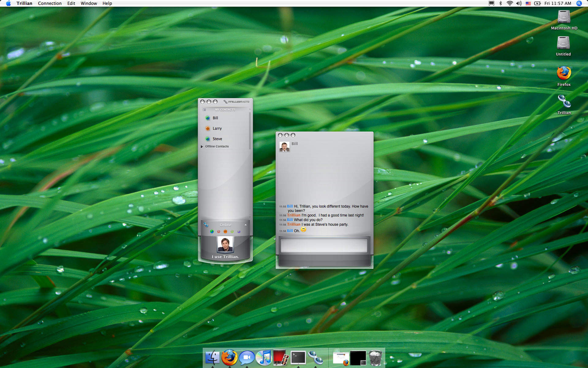This screenshot has height=368, width=588.
Task: Click the chat message input field
Action: coord(324,246)
